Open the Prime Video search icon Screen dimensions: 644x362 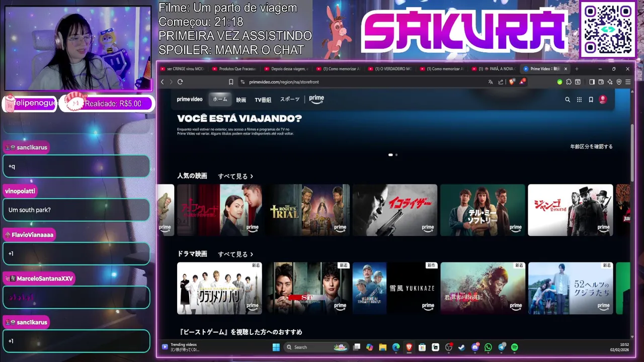tap(568, 100)
